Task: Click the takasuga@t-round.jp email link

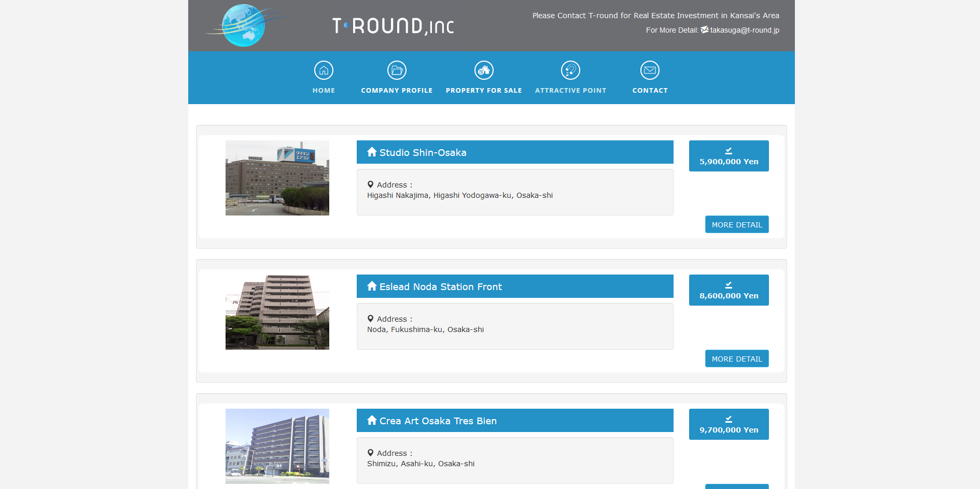Action: pyautogui.click(x=744, y=30)
